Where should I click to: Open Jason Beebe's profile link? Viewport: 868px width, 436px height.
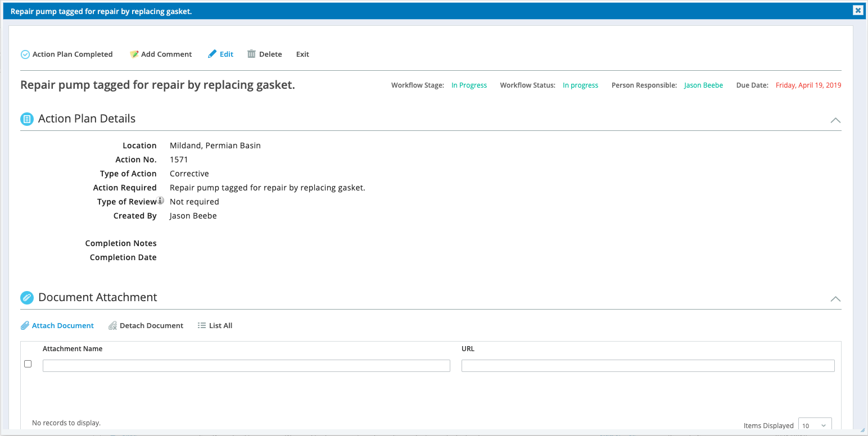(x=703, y=85)
